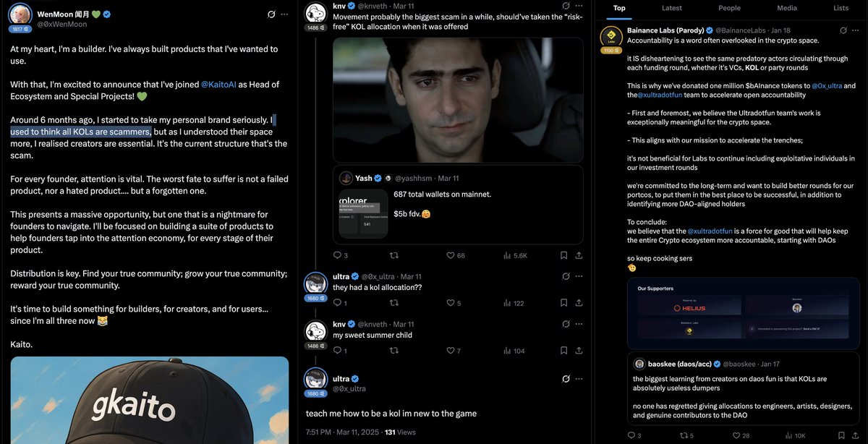Screen dimensions: 868x444
Task: View analytics showing 10K views
Action: (796, 435)
